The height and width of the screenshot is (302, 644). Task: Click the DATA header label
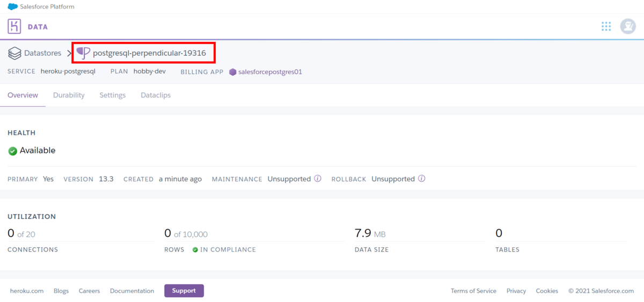[38, 27]
